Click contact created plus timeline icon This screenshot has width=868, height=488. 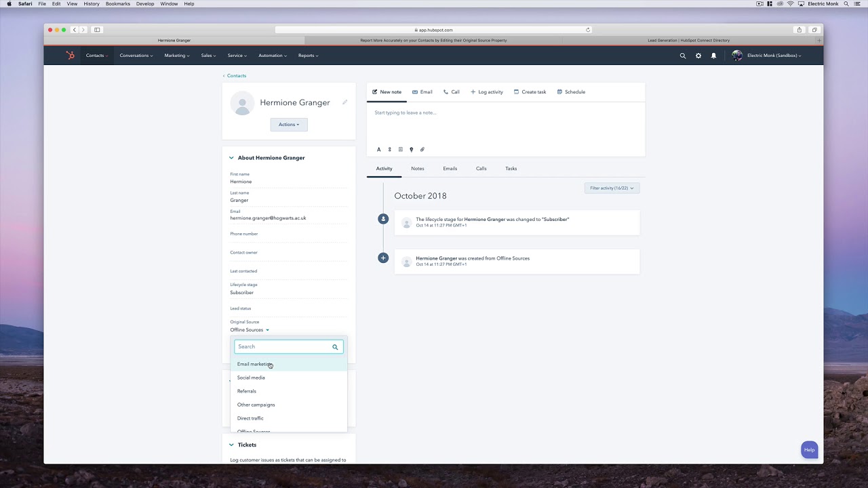383,258
